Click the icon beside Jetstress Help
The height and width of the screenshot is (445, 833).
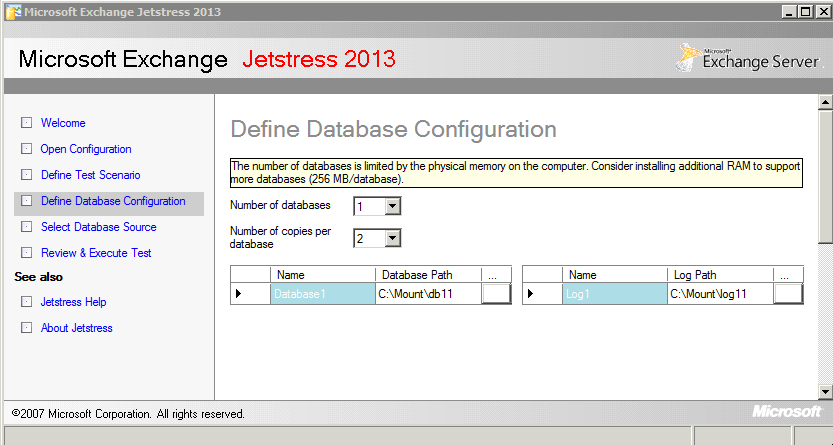[26, 302]
